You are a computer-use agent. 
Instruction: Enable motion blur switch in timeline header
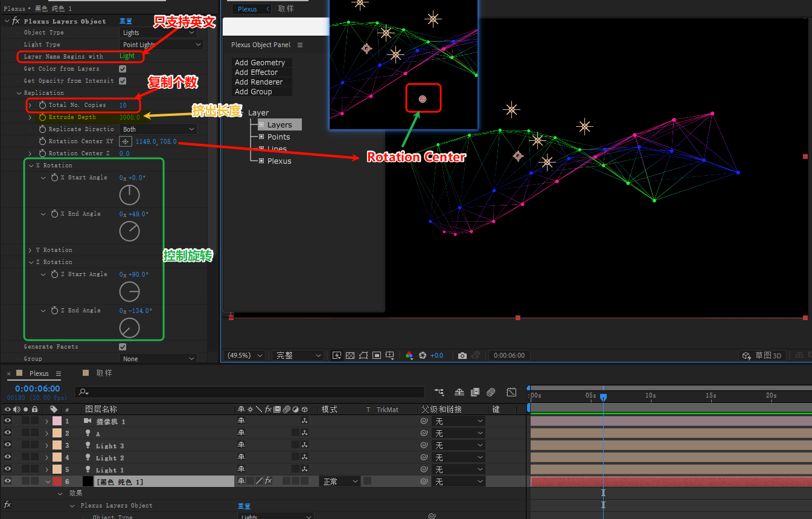(491, 392)
